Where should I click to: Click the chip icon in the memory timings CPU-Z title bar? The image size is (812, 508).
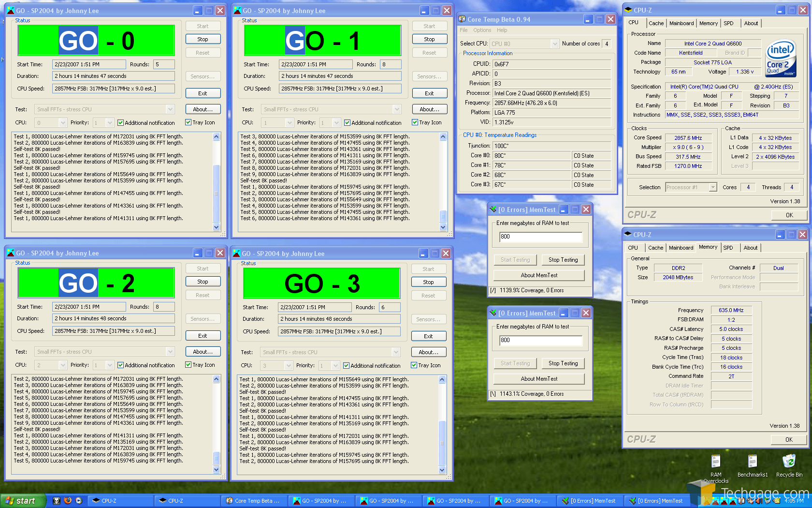(x=628, y=234)
